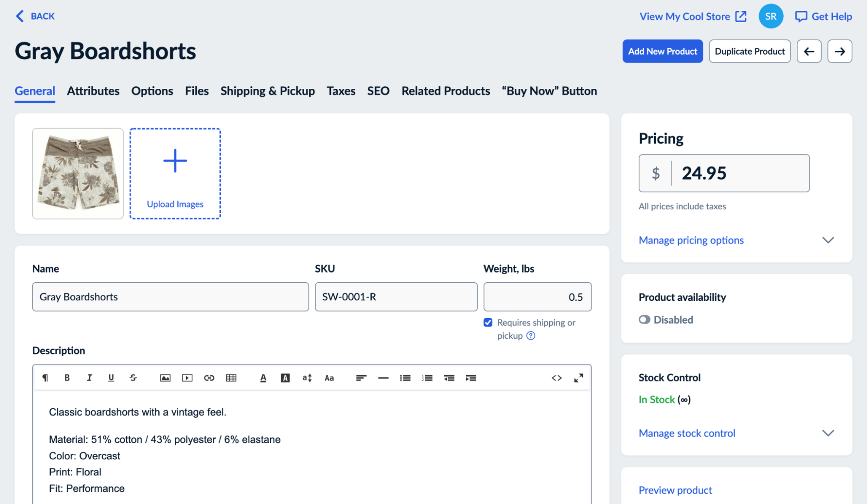Viewport: 867px width, 504px height.
Task: Toggle bold formatting in the editor
Action: [x=67, y=377]
